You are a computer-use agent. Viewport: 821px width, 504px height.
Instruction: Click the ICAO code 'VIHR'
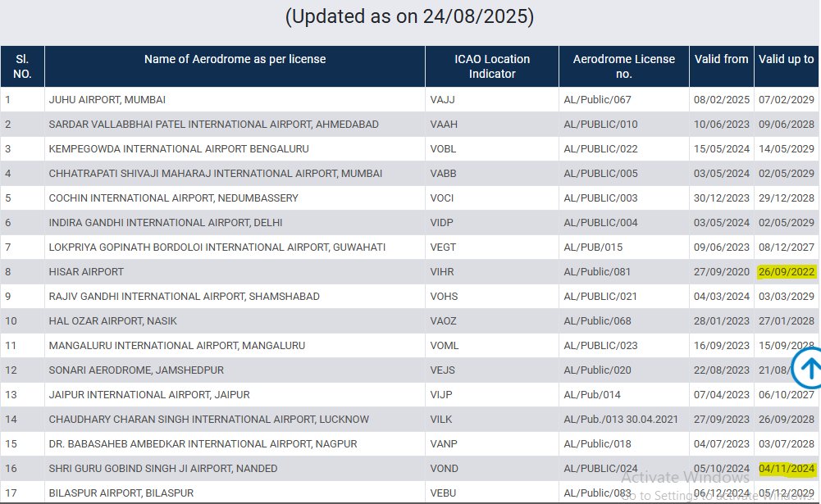point(442,271)
